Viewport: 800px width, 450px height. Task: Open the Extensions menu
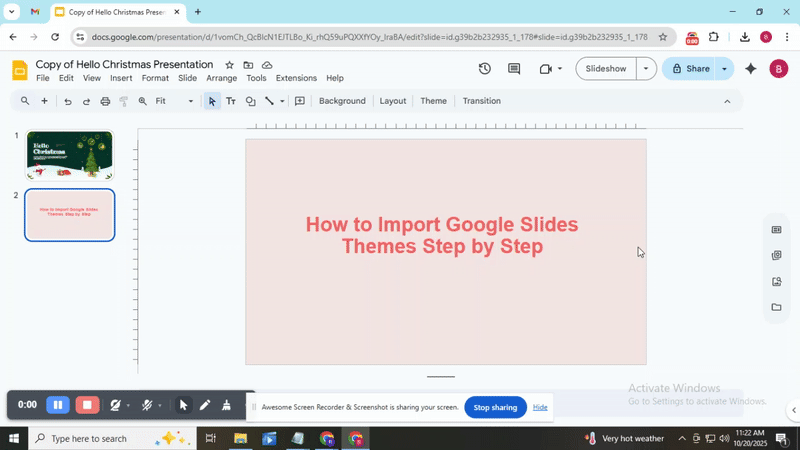pyautogui.click(x=296, y=78)
